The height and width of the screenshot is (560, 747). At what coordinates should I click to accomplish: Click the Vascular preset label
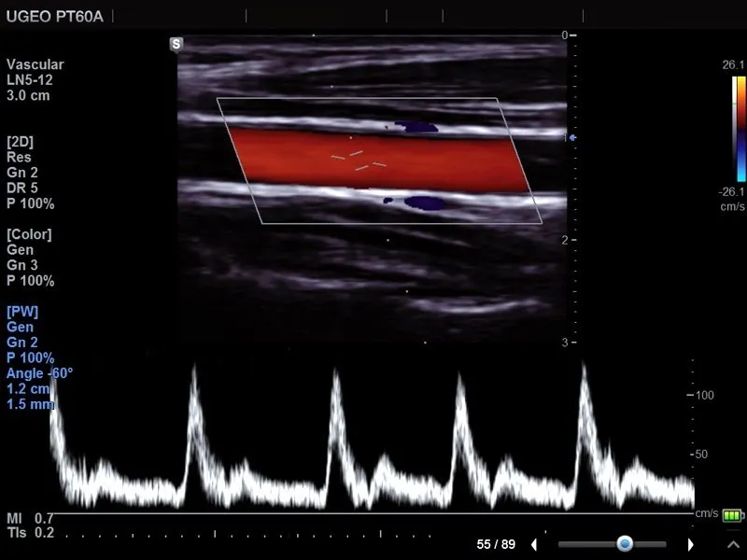[35, 64]
